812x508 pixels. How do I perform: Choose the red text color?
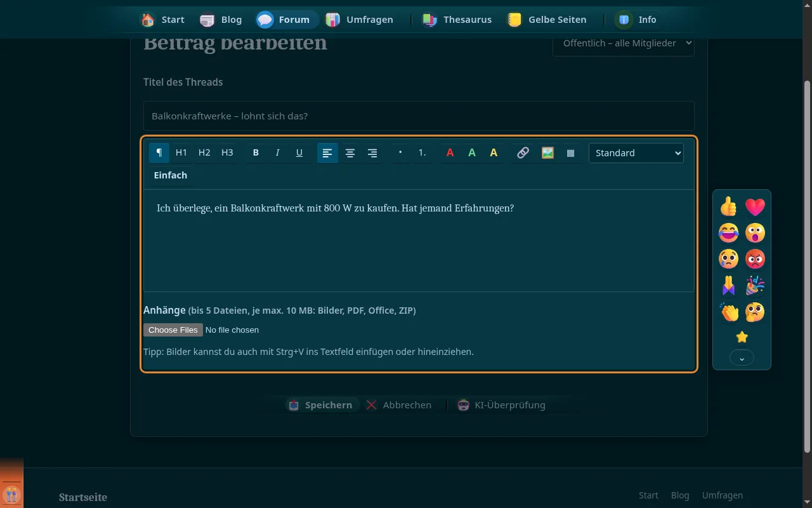tap(450, 153)
